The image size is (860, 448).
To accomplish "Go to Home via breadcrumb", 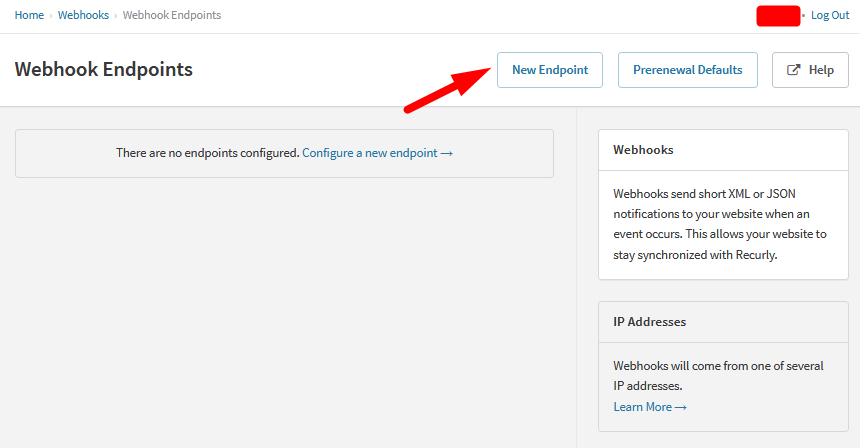I will pos(29,15).
